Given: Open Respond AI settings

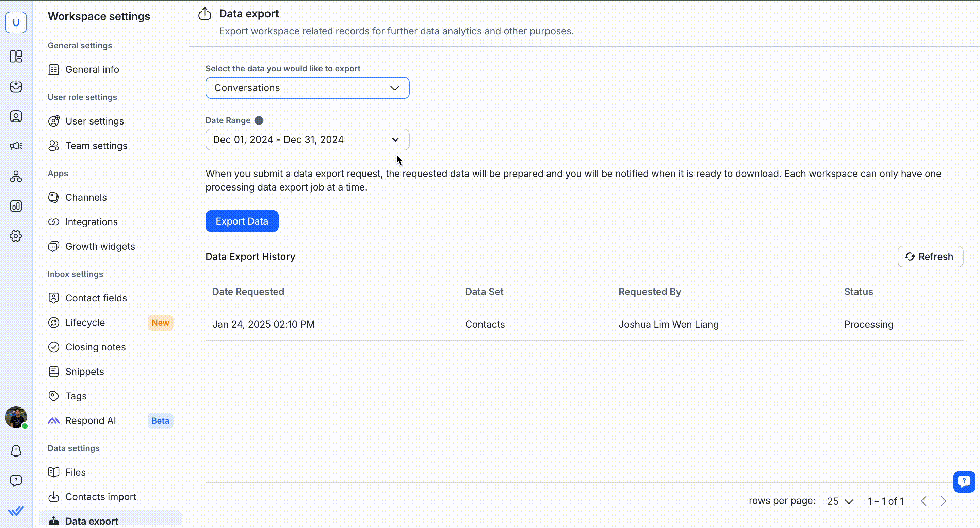Looking at the screenshot, I should [x=91, y=420].
